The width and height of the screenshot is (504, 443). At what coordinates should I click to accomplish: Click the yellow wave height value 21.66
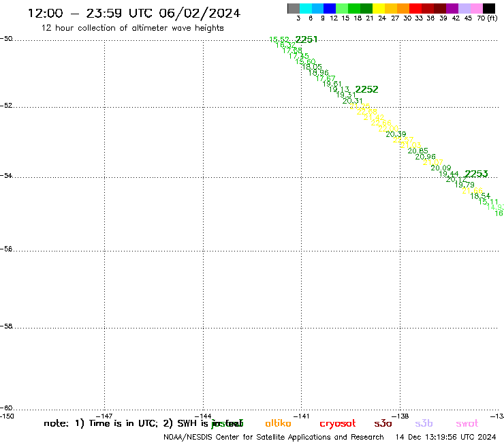472,191
